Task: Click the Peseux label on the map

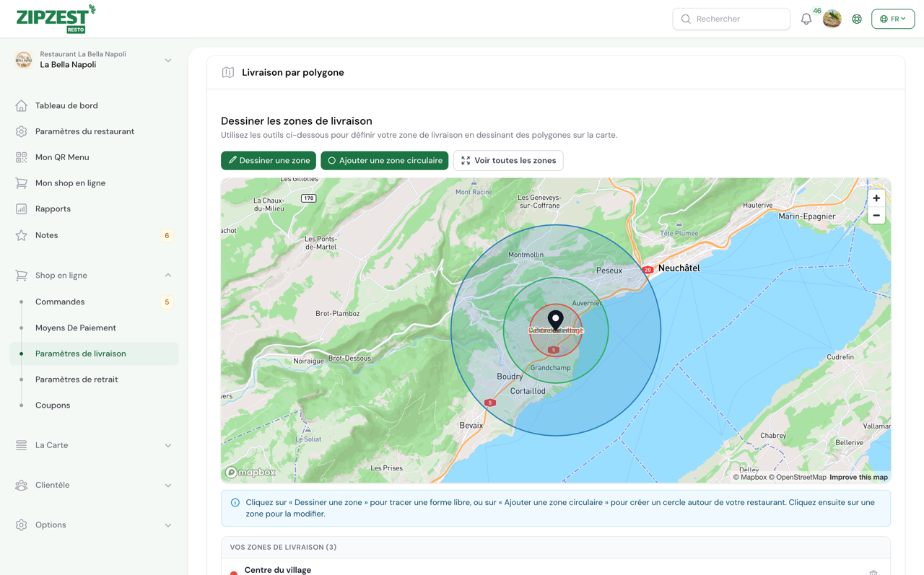Action: coord(609,271)
